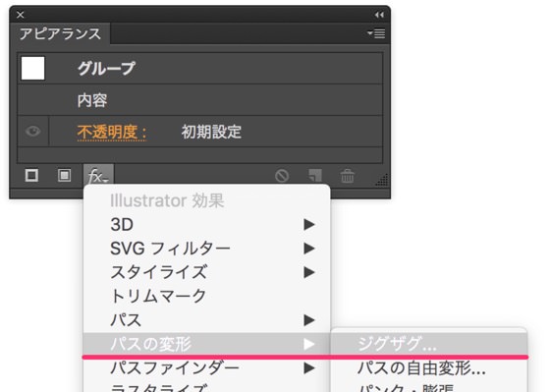Image resolution: width=550 pixels, height=392 pixels.
Task: Click the Add New Stroke icon
Action: (x=31, y=175)
